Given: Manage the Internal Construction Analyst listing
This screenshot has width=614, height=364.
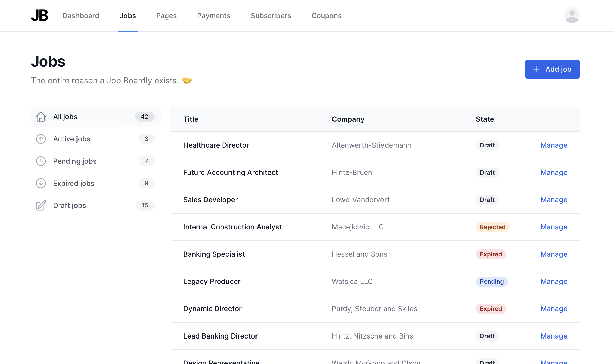Looking at the screenshot, I should tap(554, 227).
